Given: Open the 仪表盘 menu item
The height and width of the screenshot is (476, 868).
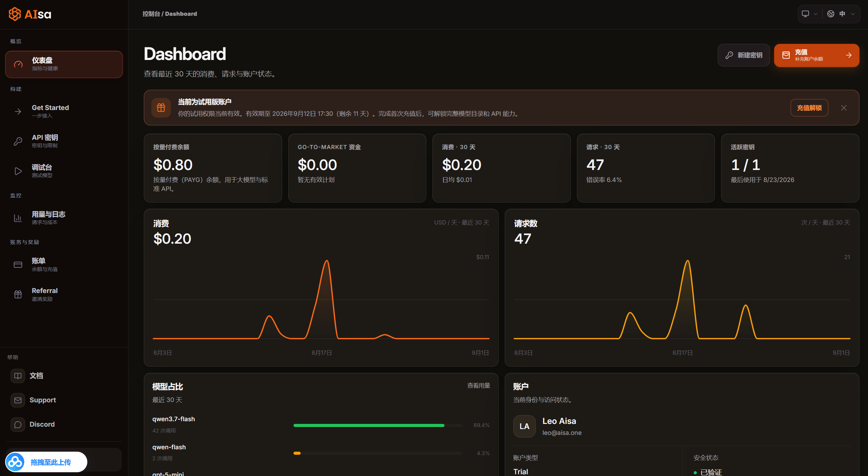Looking at the screenshot, I should coord(64,64).
